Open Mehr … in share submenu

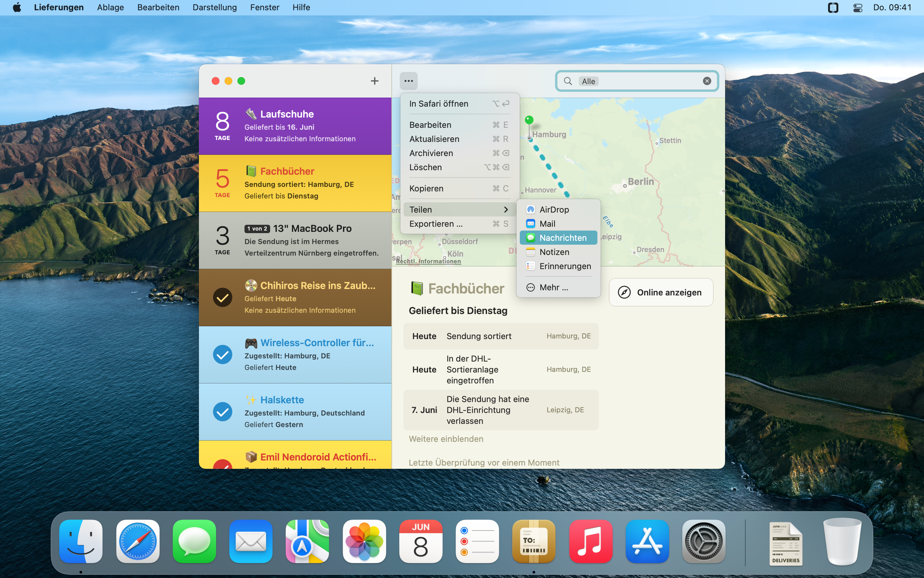pyautogui.click(x=558, y=287)
